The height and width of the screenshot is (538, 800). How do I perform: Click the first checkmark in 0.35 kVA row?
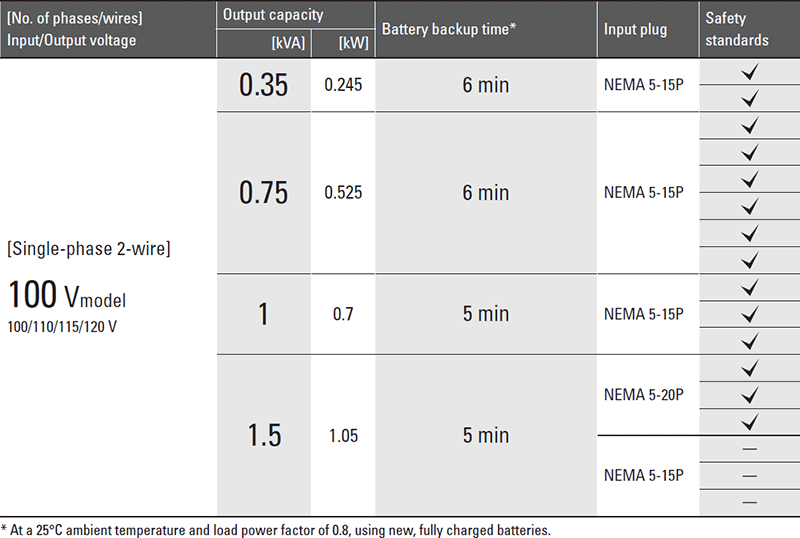[749, 71]
